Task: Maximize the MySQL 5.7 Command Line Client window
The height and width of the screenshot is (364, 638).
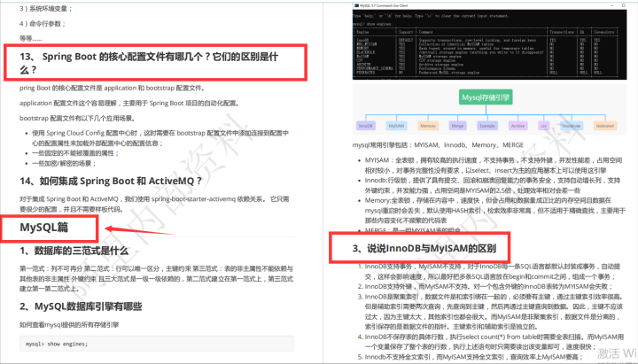Action: point(623,5)
